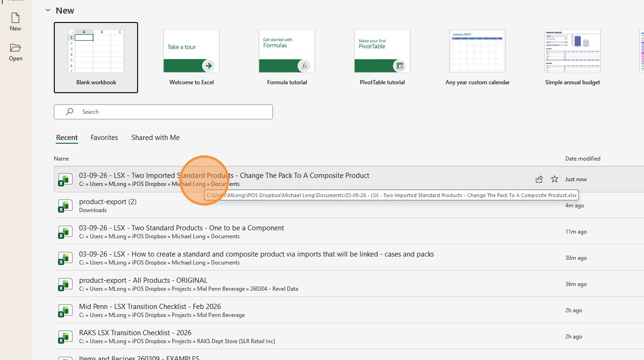The image size is (644, 360).
Task: Star the Change The Pack To A Composite Product file
Action: click(x=555, y=179)
